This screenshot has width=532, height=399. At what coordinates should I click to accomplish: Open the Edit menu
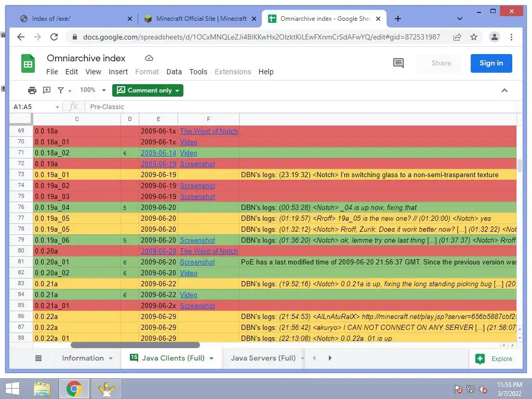pyautogui.click(x=72, y=72)
